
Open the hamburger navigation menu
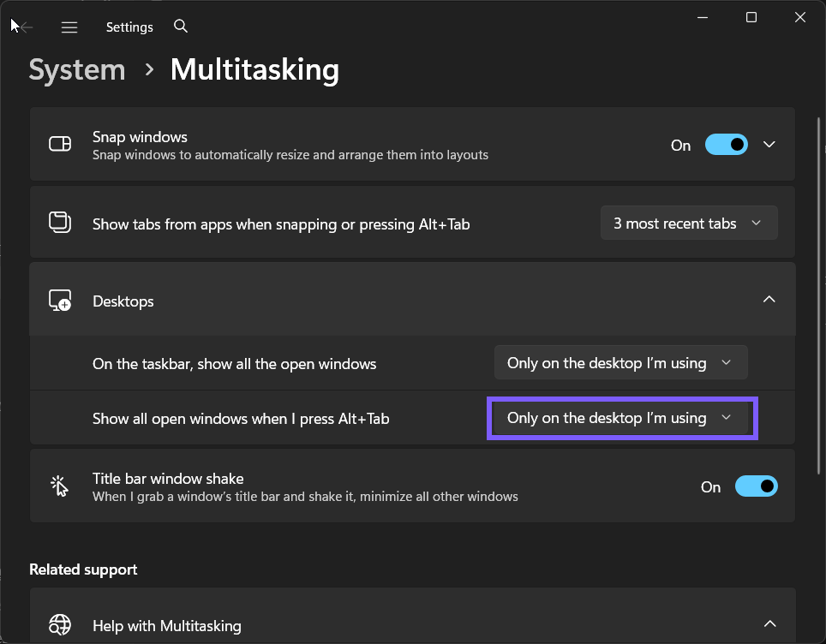(69, 27)
